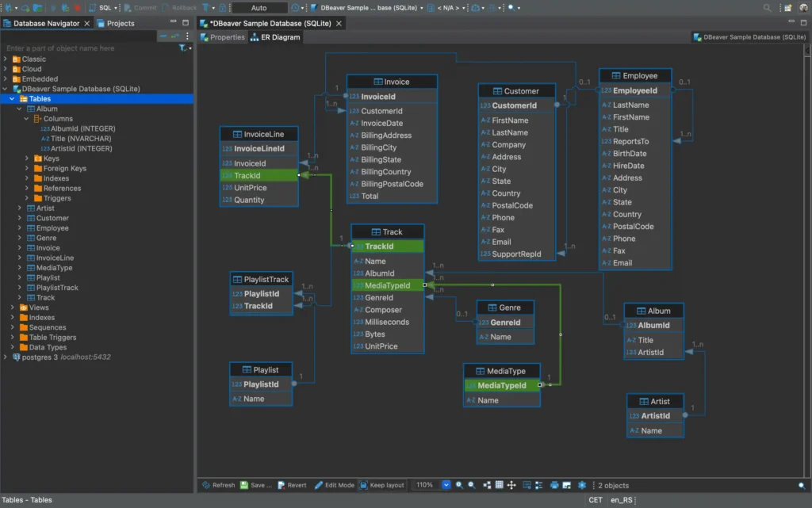Refresh the ER diagram
812x508 pixels.
pos(218,485)
